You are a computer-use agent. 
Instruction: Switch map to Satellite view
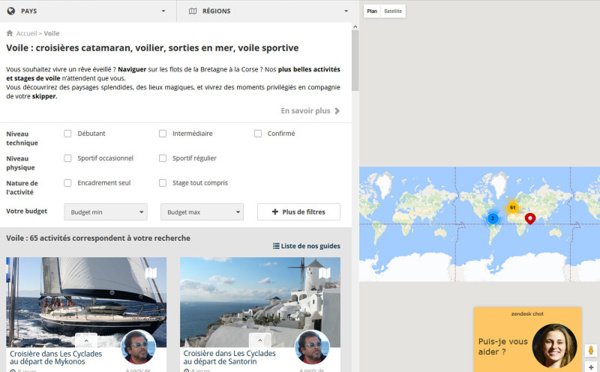click(393, 11)
